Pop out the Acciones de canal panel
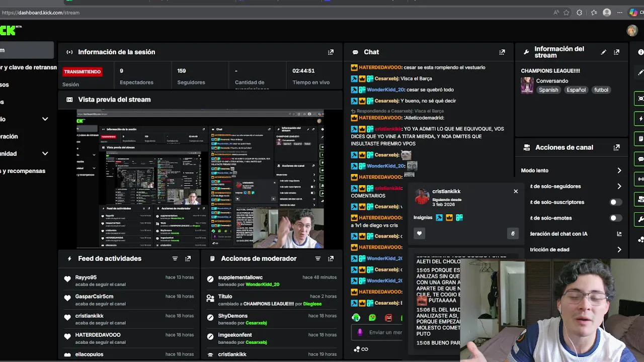Viewport: 644px width, 362px height. (616, 147)
